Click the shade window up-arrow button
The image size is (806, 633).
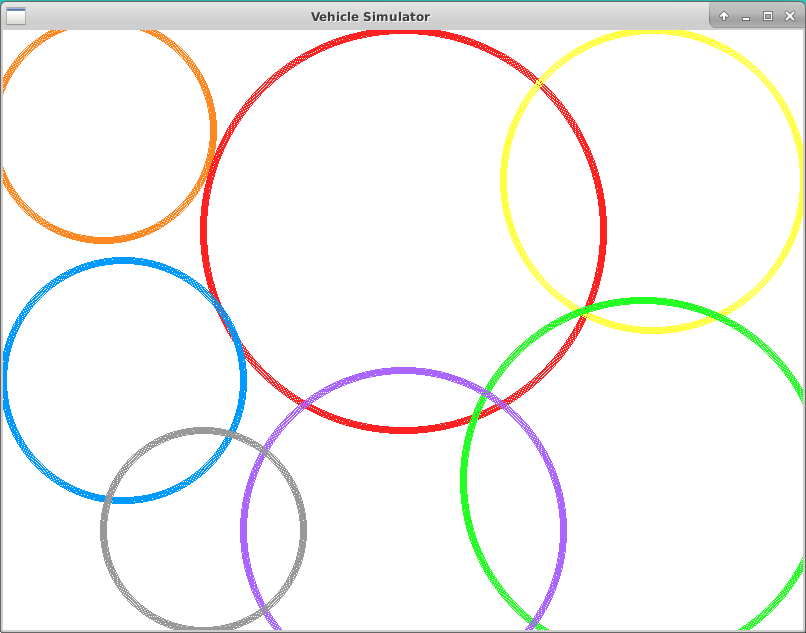point(724,16)
